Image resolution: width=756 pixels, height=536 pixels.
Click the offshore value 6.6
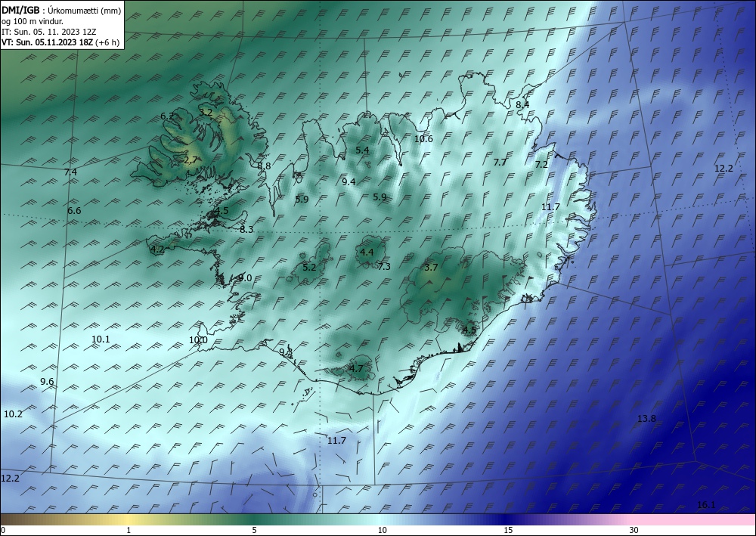(74, 211)
